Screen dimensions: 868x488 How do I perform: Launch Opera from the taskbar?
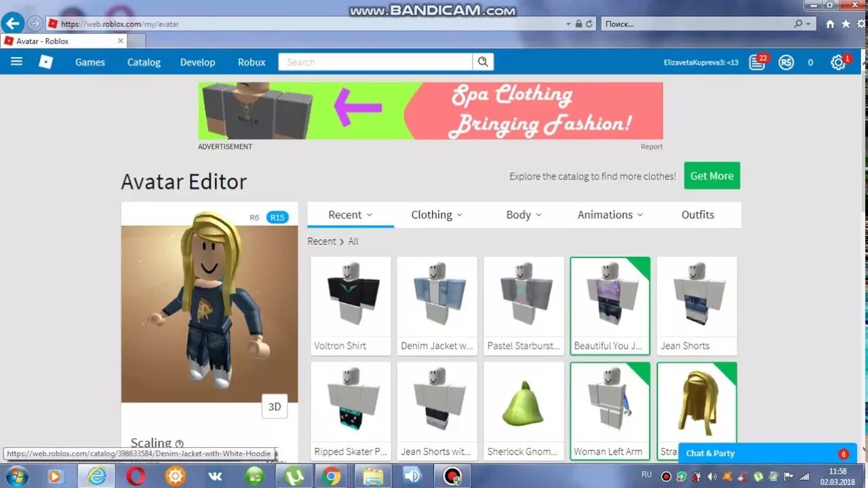click(x=136, y=476)
